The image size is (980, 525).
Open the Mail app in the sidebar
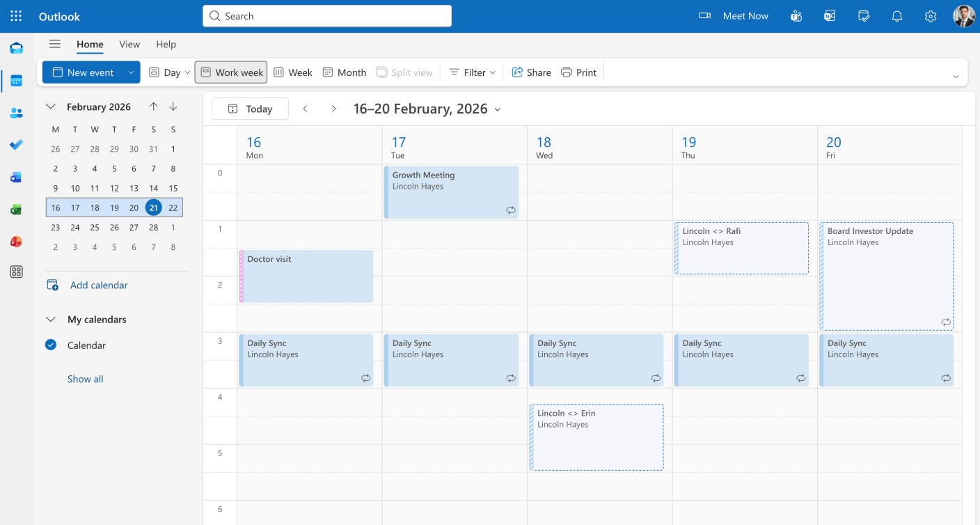[x=16, y=48]
